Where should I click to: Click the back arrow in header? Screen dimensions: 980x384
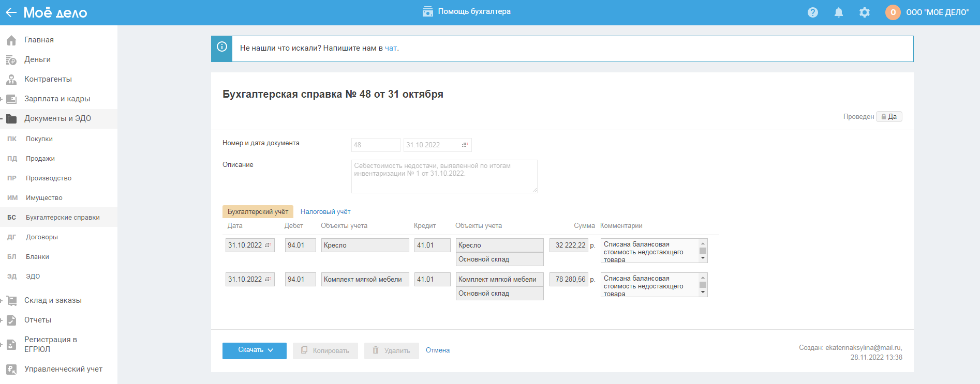(11, 12)
